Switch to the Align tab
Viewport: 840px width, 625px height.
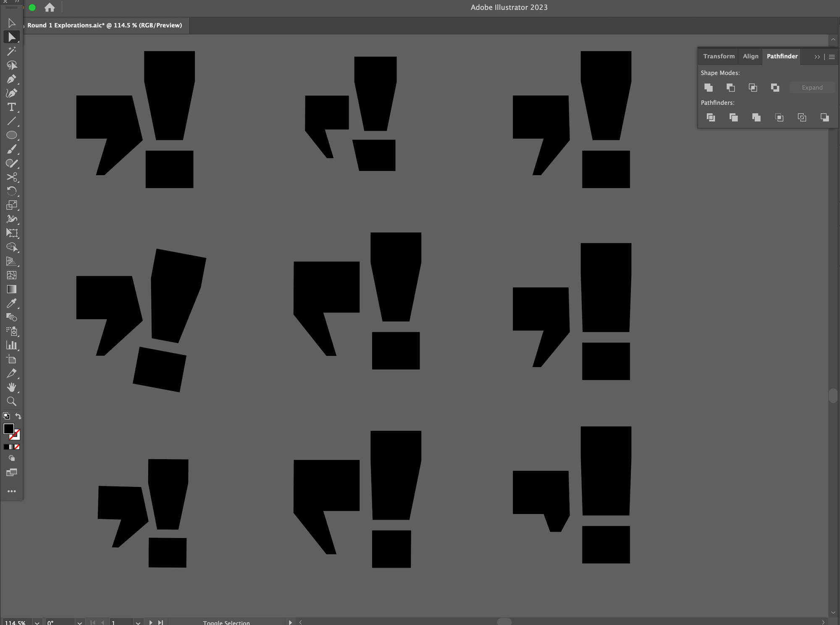(x=750, y=56)
